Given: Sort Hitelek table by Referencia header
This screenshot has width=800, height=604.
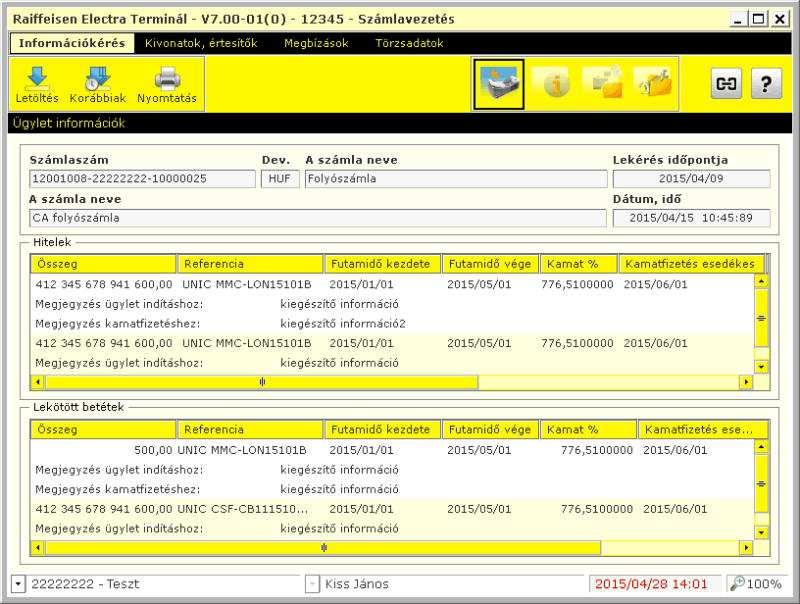Looking at the screenshot, I should [x=250, y=264].
